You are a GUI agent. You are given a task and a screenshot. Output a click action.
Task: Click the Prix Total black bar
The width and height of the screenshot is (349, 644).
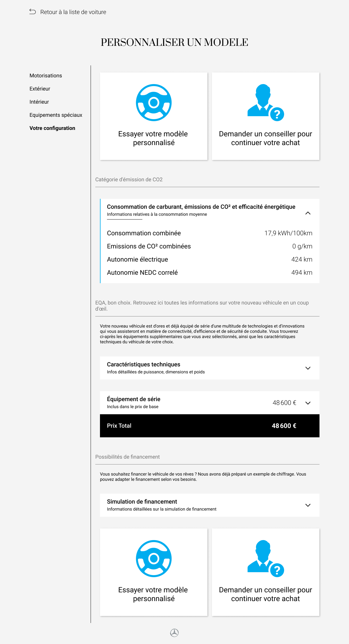click(210, 426)
